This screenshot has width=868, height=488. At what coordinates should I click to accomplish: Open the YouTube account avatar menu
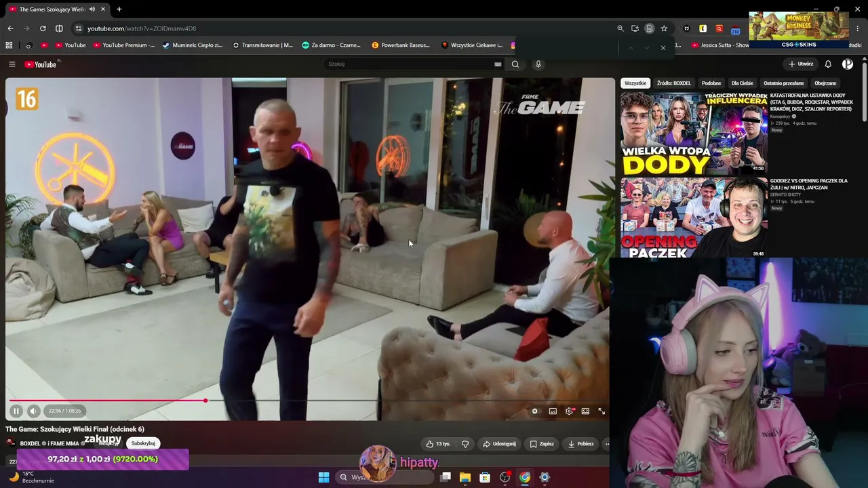pos(848,64)
